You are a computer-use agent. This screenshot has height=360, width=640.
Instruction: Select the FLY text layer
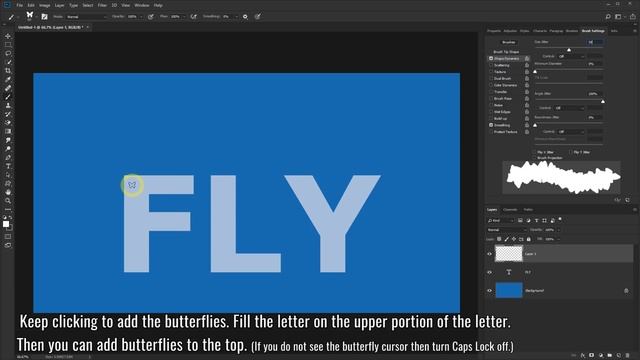560,272
